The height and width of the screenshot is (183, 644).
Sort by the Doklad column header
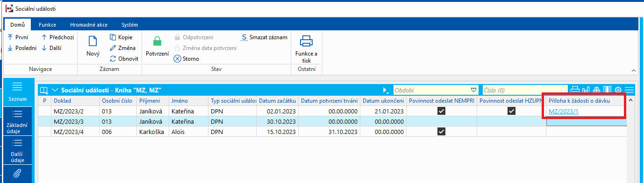click(75, 101)
